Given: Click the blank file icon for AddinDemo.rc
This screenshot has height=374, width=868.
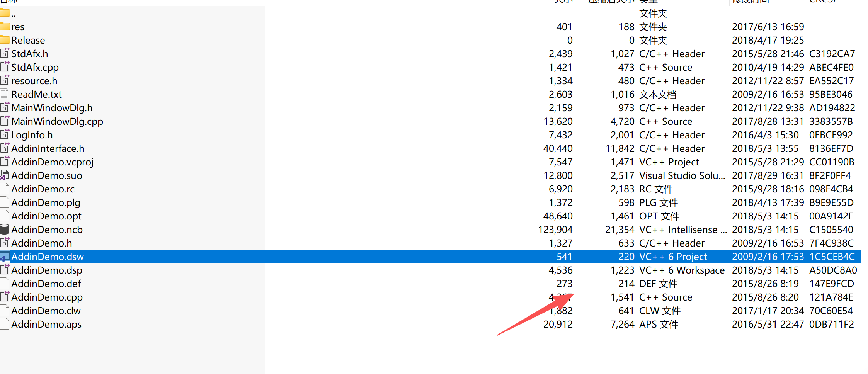Looking at the screenshot, I should (4, 189).
